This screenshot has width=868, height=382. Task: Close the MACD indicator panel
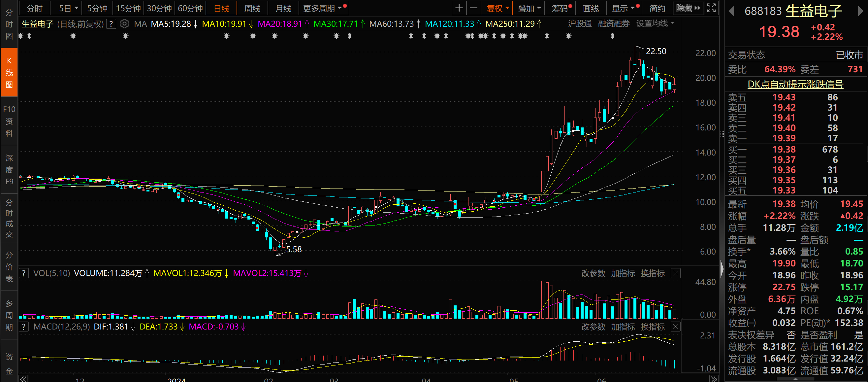tap(676, 327)
